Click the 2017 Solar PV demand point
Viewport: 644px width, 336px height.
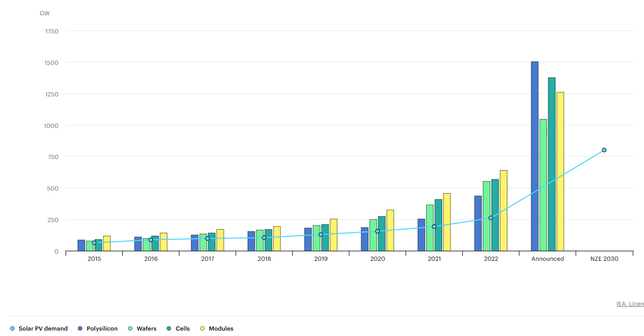(x=207, y=238)
